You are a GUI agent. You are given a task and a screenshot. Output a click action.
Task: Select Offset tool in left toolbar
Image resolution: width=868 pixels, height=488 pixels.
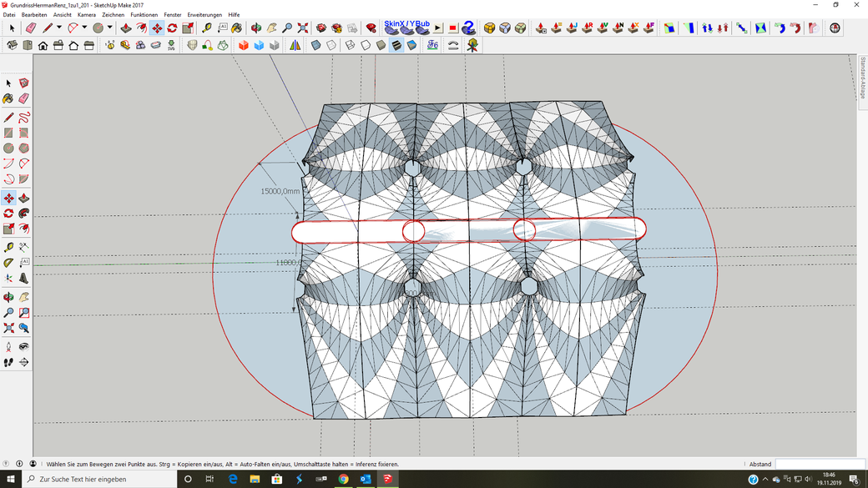pos(24,229)
